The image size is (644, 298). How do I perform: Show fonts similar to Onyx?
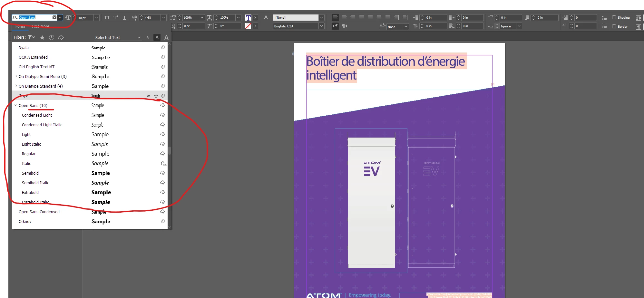[148, 96]
